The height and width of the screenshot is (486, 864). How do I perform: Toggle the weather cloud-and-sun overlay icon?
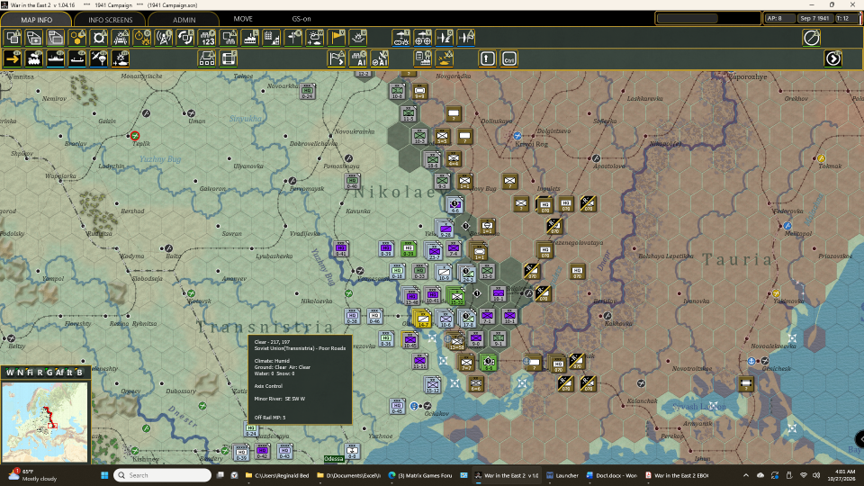click(x=315, y=37)
